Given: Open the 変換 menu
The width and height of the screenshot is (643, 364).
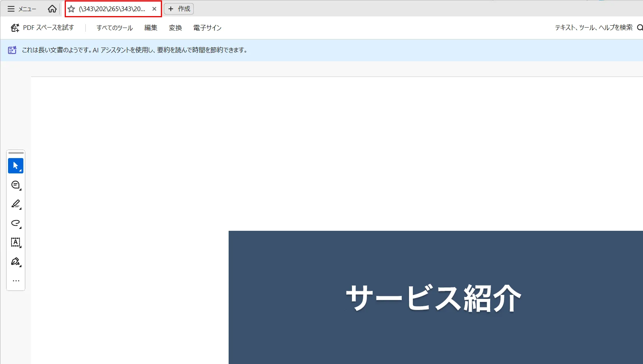Looking at the screenshot, I should [175, 28].
